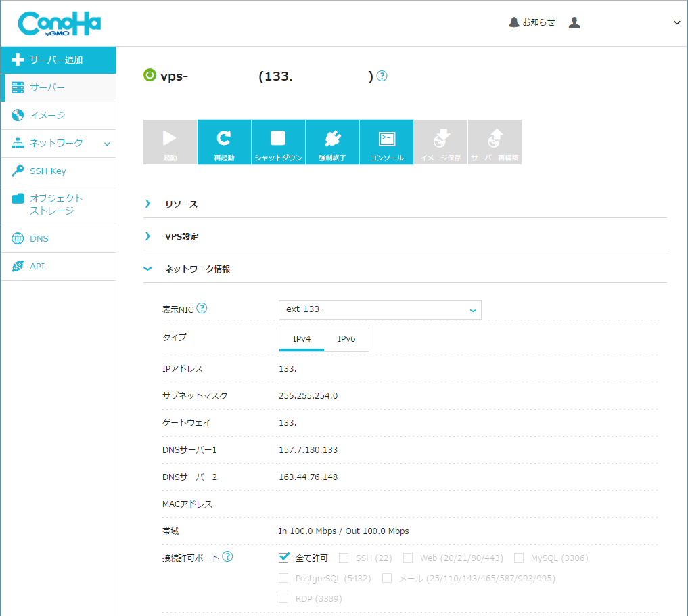Click the help icon beside the server name
Screen dimensions: 688x616
[382, 76]
